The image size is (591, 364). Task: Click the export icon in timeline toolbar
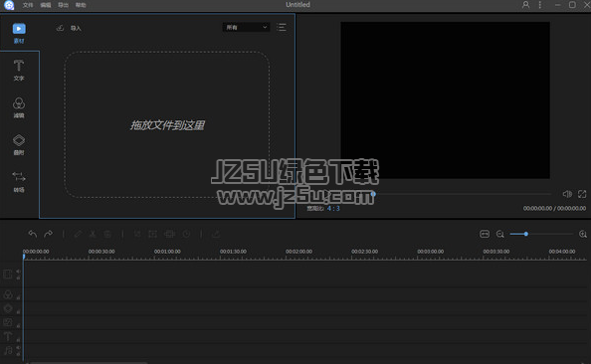216,234
